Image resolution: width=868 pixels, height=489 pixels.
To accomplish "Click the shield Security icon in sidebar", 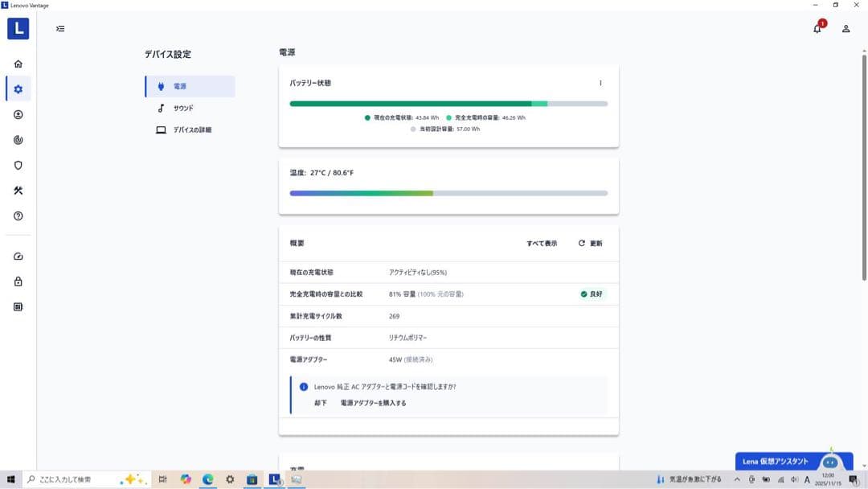I will (x=18, y=166).
